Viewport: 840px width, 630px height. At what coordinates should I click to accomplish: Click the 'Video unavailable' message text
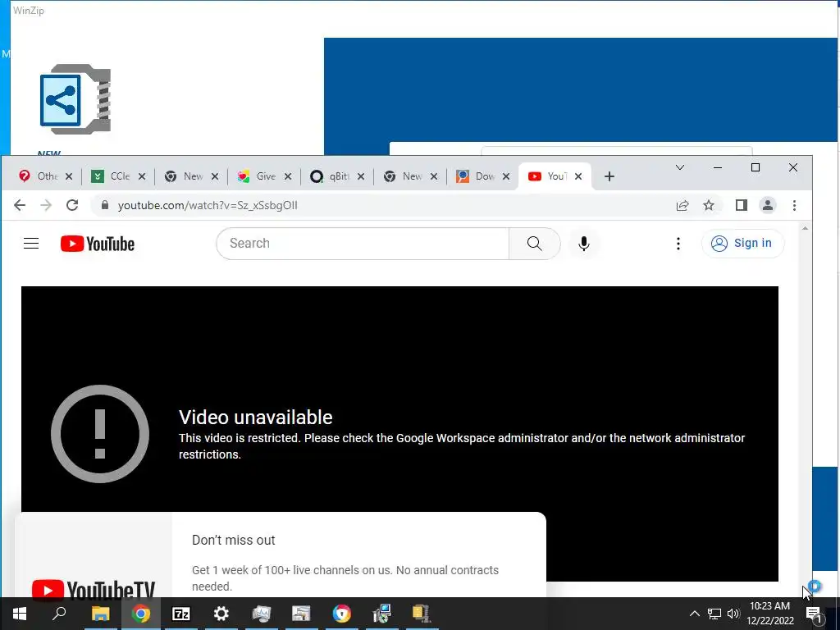pos(256,418)
